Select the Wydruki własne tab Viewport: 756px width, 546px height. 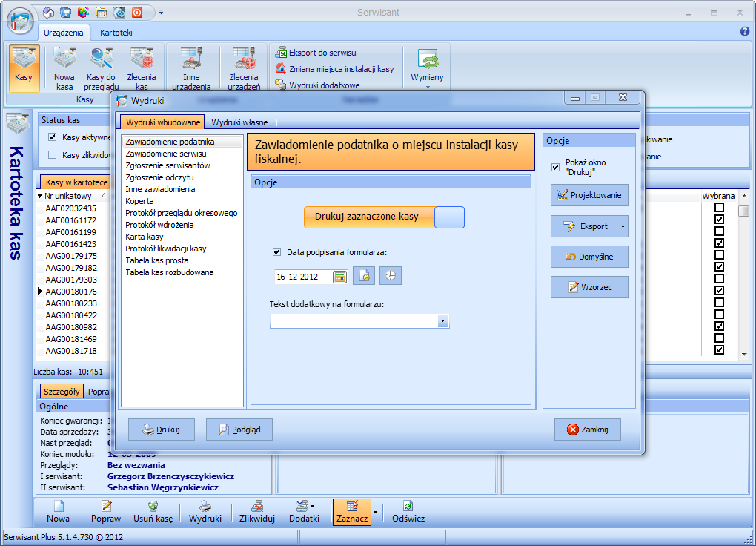239,122
